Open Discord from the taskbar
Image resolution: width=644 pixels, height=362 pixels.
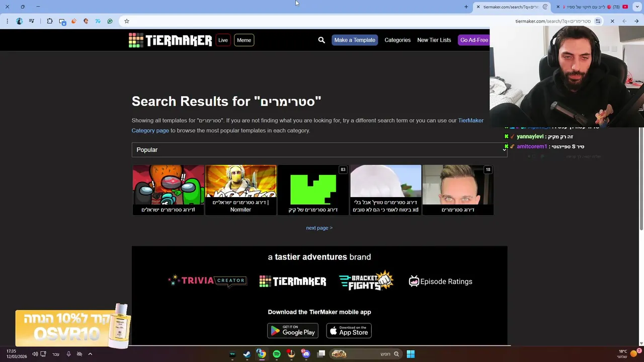pos(306,354)
